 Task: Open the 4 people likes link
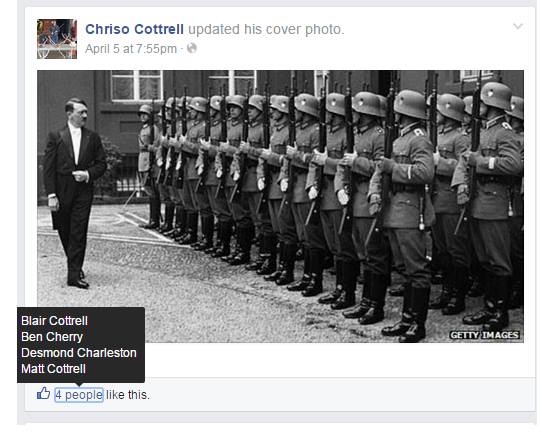pos(79,395)
